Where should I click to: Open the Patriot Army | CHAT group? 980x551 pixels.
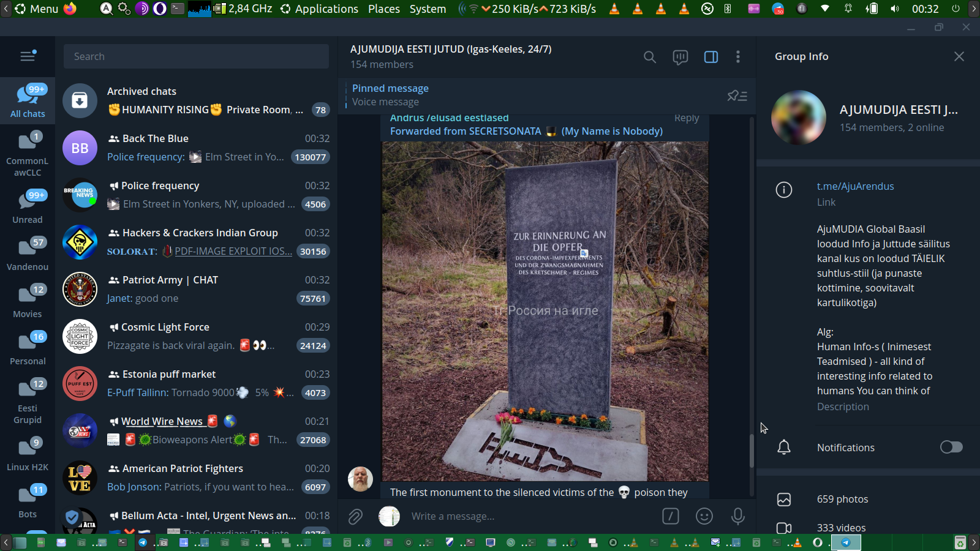click(x=196, y=289)
